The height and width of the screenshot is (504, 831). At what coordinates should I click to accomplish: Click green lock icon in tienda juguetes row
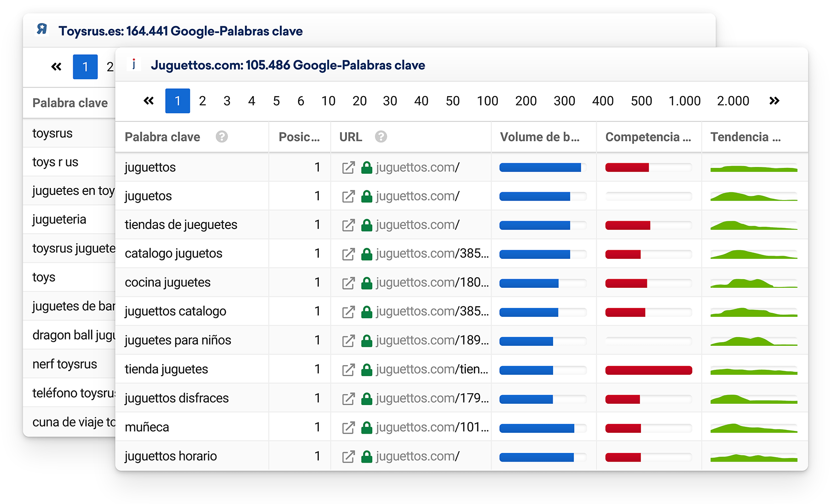coord(367,370)
